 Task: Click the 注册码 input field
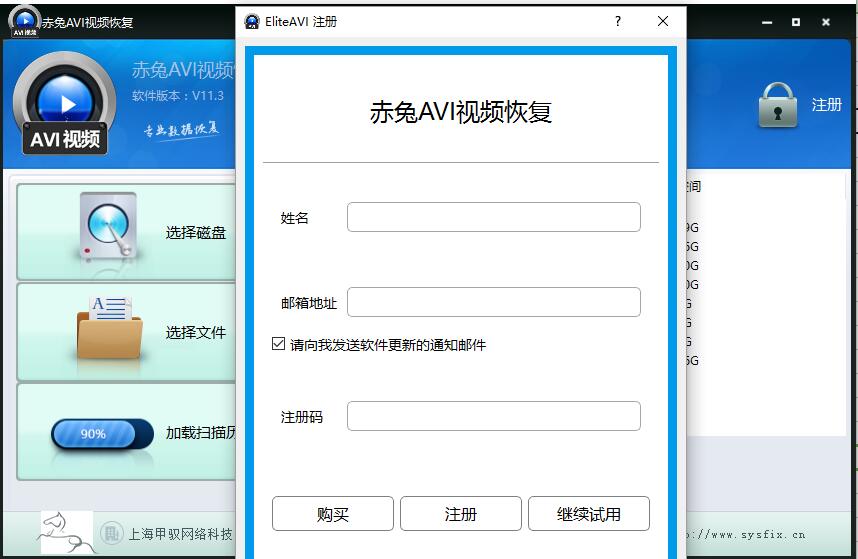click(x=494, y=416)
